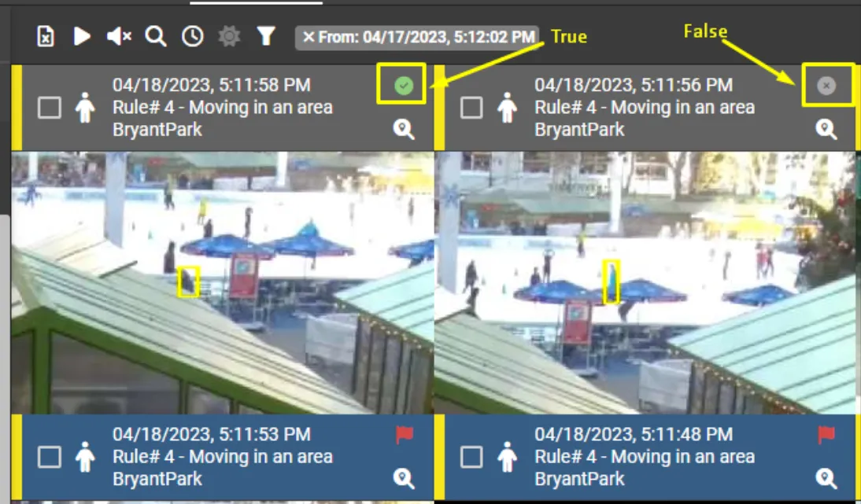Check the box for 5:11:48 PM event
This screenshot has height=504, width=861.
click(x=471, y=456)
